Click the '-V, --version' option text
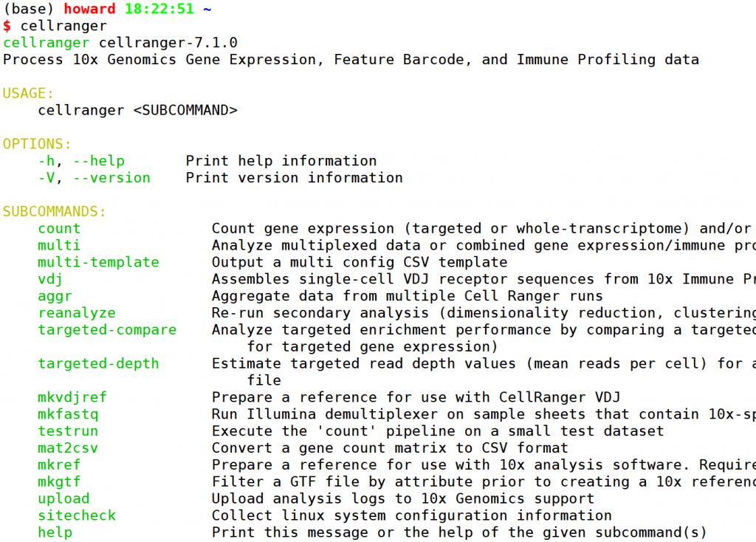Viewport: 756px width, 542px height. click(94, 178)
